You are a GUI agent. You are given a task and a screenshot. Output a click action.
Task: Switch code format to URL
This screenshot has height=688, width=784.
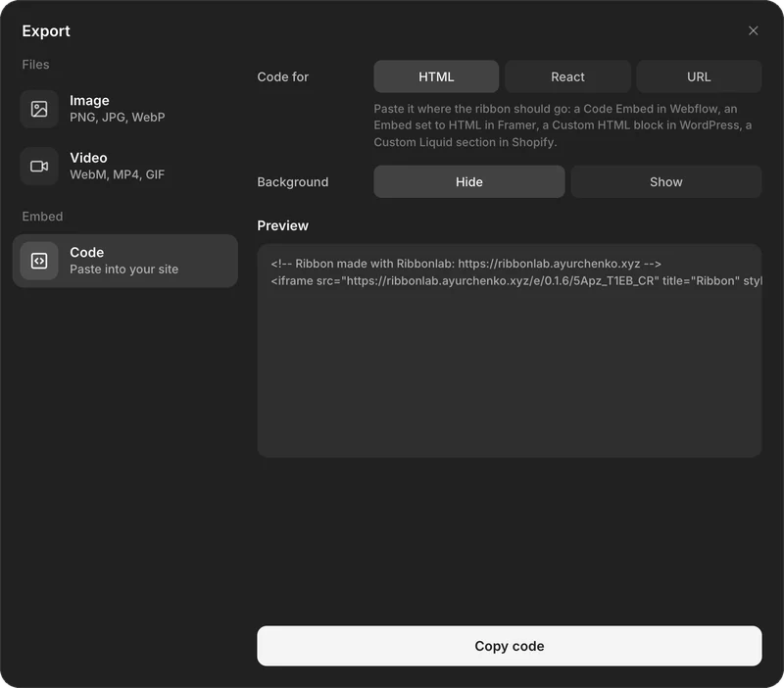[x=699, y=76]
